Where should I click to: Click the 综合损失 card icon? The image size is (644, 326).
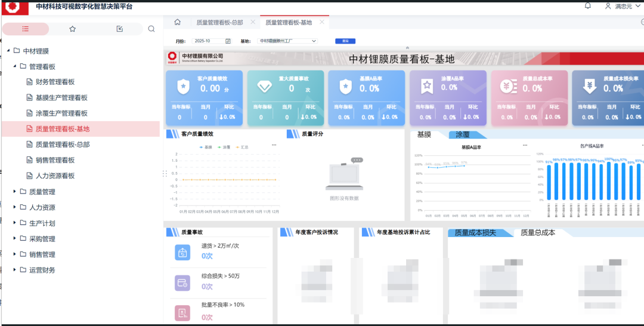pos(183,283)
